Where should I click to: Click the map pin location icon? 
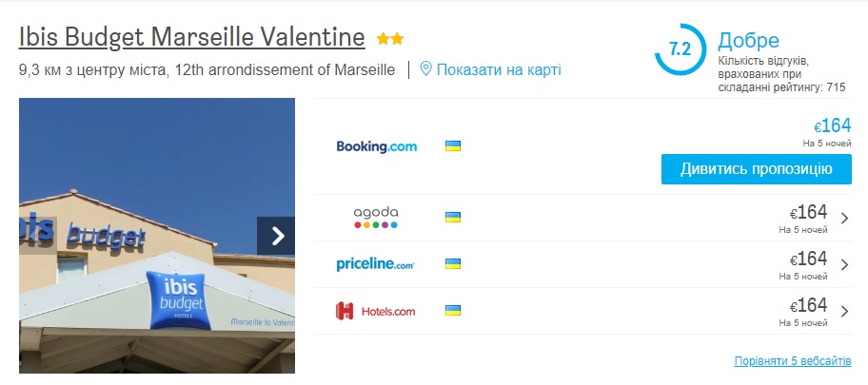tap(426, 68)
